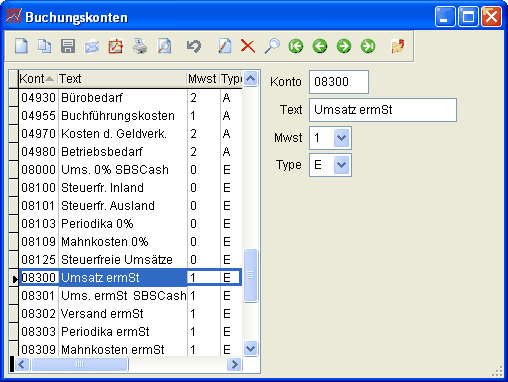
Task: Click the Konto input field
Action: pyautogui.click(x=339, y=82)
